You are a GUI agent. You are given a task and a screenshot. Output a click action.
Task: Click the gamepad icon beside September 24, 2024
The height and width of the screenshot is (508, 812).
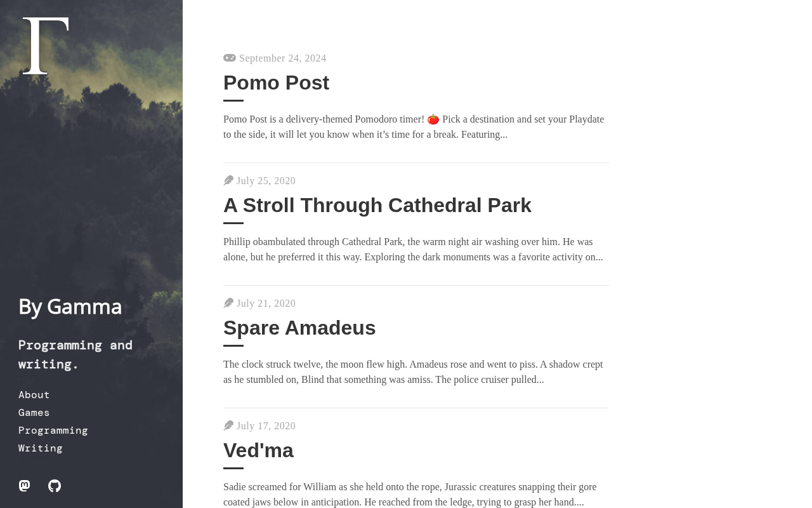pyautogui.click(x=230, y=58)
